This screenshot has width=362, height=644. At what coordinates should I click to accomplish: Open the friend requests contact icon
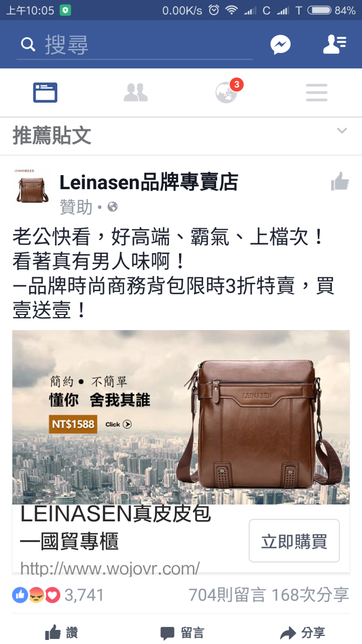[x=334, y=45]
